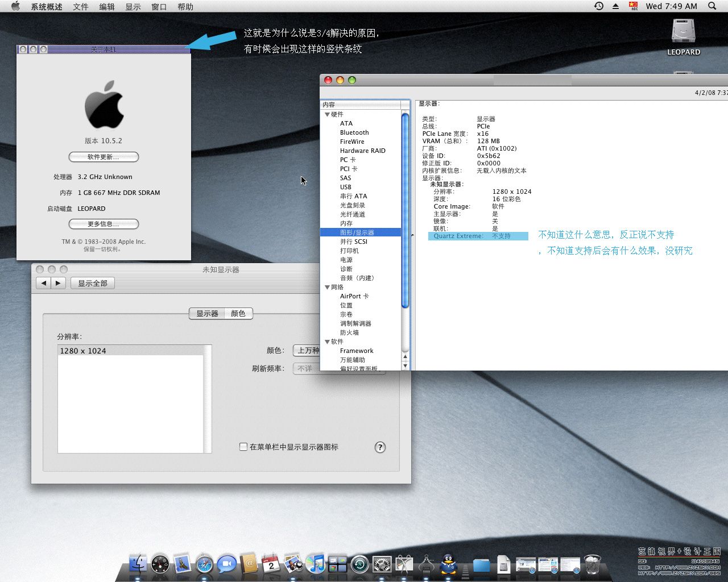Launch Safari compass icon in Dock
The height and width of the screenshot is (582, 728).
click(204, 564)
